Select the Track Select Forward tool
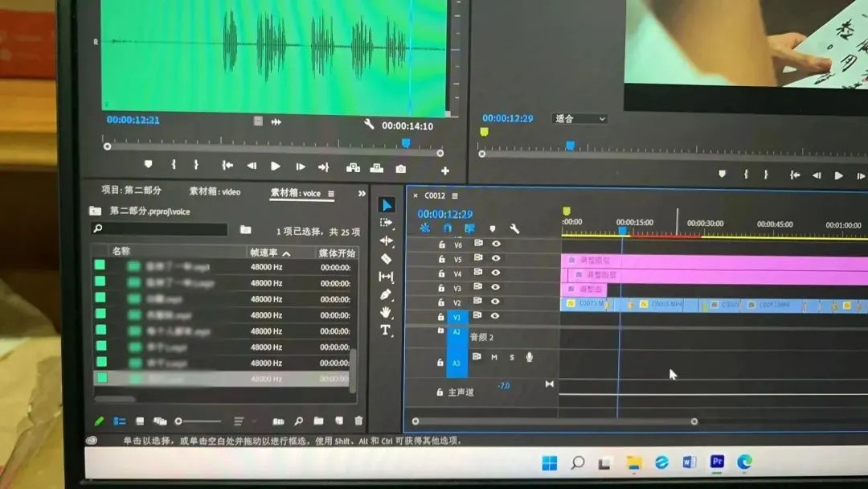The image size is (868, 489). (386, 223)
